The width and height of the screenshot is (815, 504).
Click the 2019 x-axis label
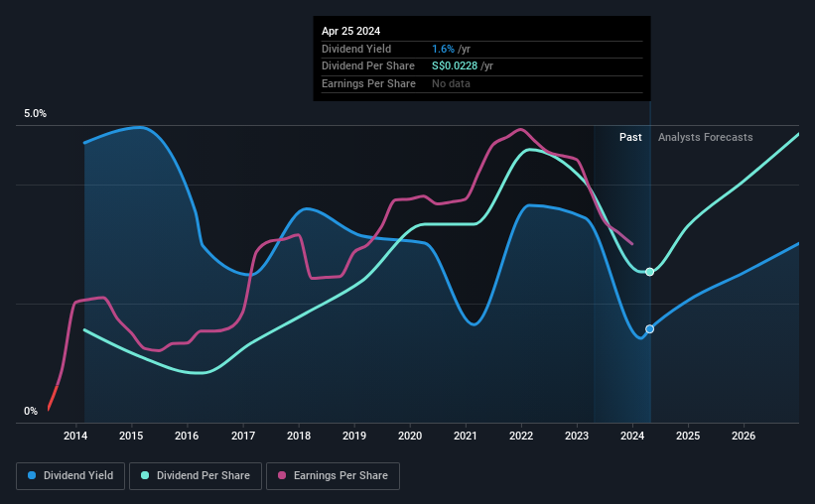click(354, 436)
